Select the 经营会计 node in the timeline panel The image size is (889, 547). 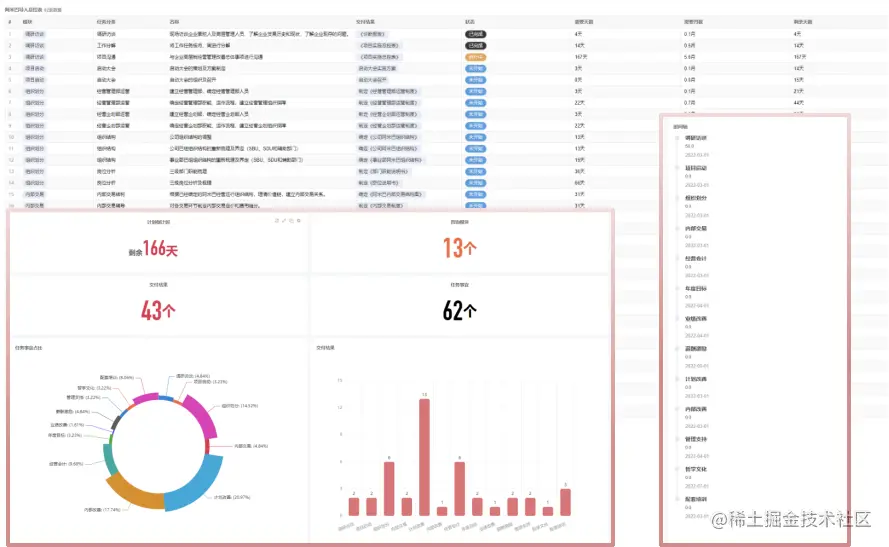(696, 258)
